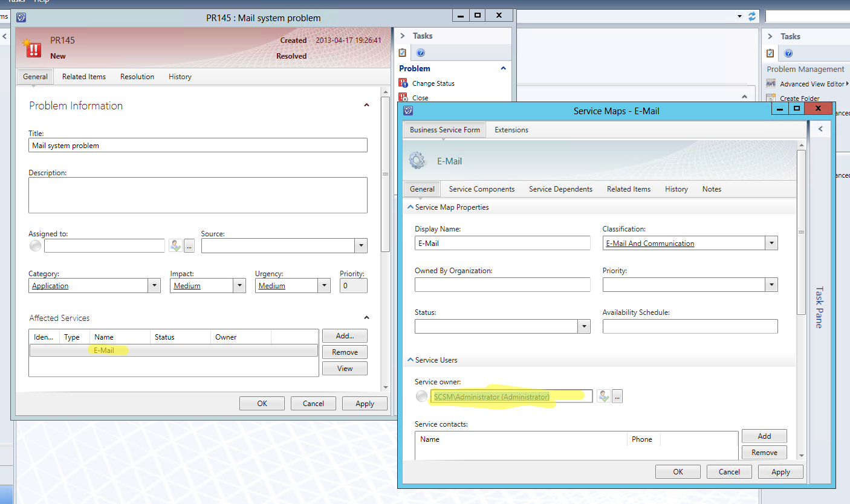Click Apply in the Service Maps window
The width and height of the screenshot is (850, 504).
pyautogui.click(x=780, y=472)
